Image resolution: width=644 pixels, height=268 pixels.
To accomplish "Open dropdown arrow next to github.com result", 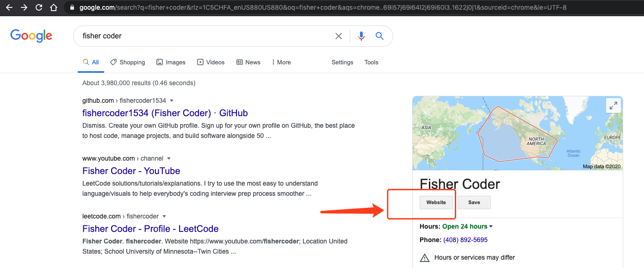I will (172, 100).
